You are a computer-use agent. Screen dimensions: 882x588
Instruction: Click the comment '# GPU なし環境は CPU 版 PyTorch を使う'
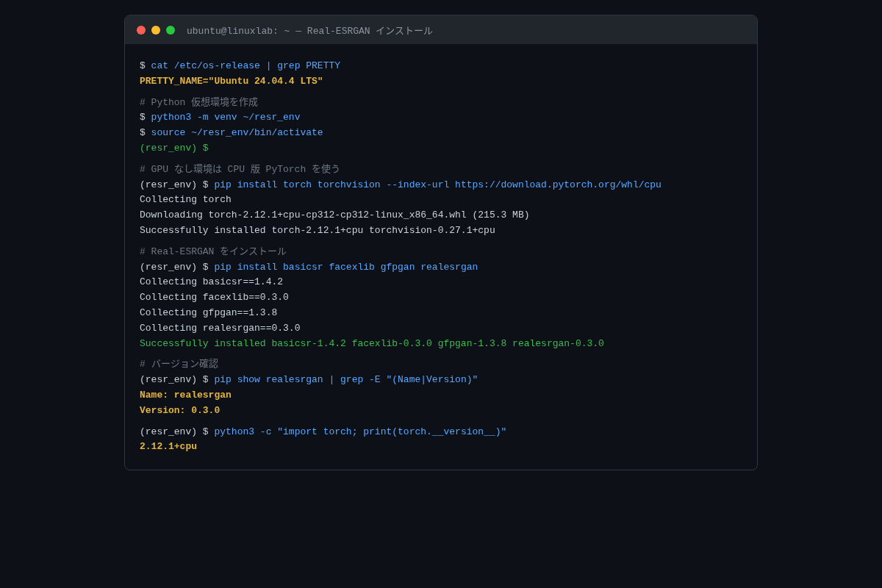click(x=240, y=170)
